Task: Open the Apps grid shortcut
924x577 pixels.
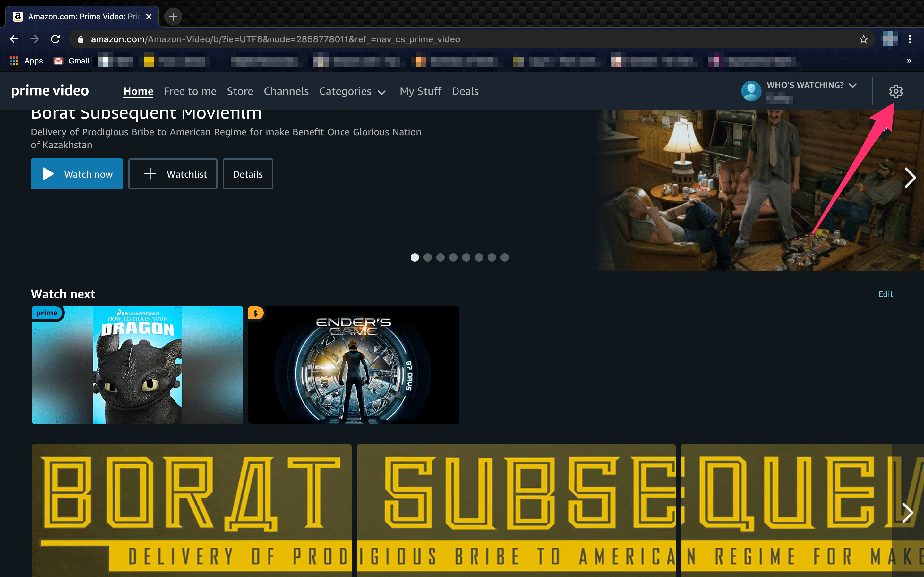Action: [x=26, y=61]
